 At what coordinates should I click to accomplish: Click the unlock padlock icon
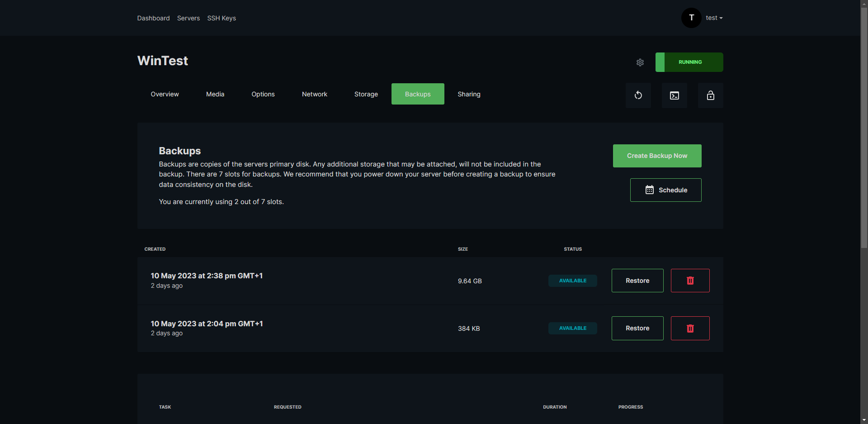click(x=710, y=95)
